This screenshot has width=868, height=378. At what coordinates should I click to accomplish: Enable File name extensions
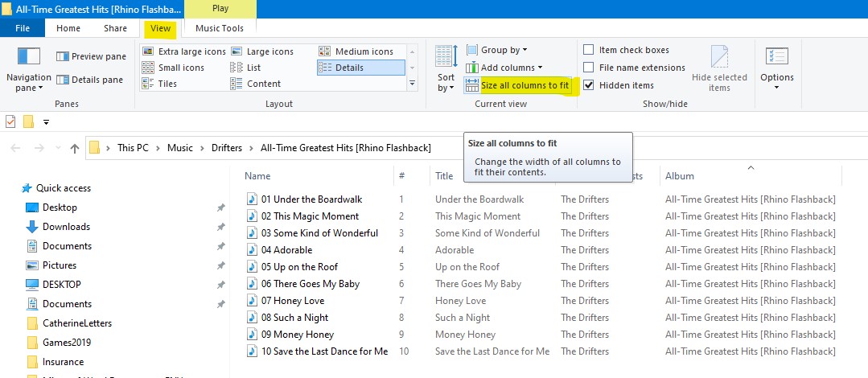pos(635,68)
